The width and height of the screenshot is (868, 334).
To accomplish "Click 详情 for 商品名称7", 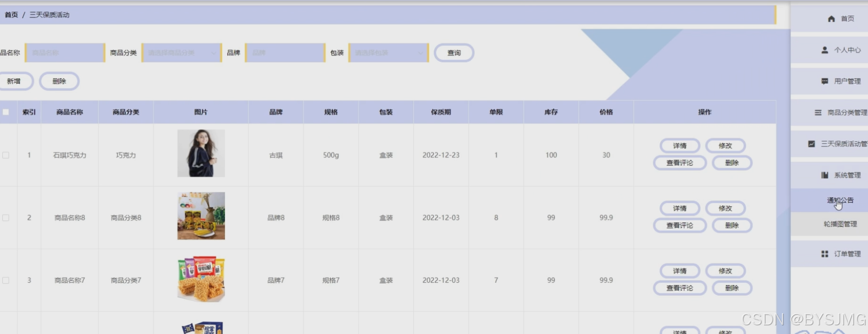I will click(679, 271).
